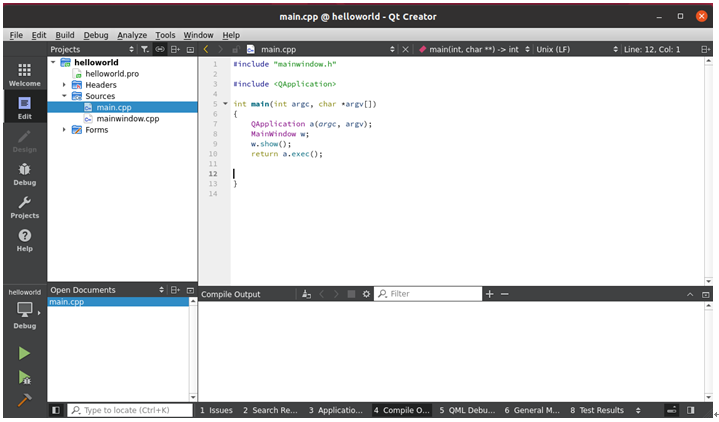The height and width of the screenshot is (422, 719).
Task: Close the Projects pane
Action: click(x=190, y=49)
